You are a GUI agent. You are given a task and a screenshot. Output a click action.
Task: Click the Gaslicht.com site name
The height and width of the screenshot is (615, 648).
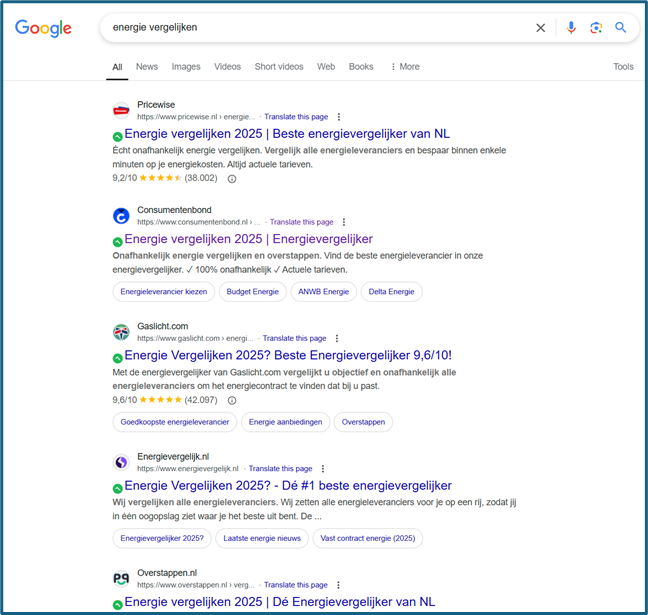click(162, 327)
